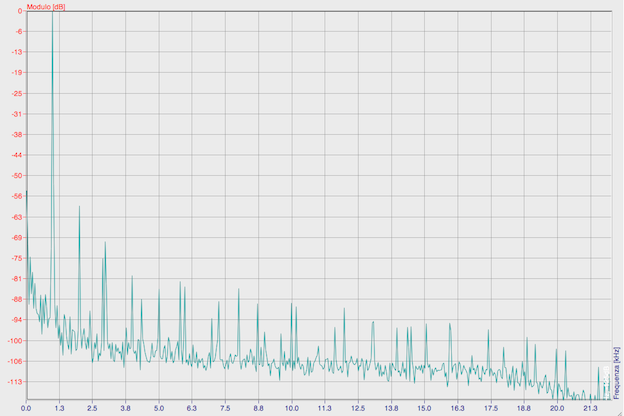Screen dimensions: 624x416
Task: Click the 3.8 kHz axis label
Action: 126,408
